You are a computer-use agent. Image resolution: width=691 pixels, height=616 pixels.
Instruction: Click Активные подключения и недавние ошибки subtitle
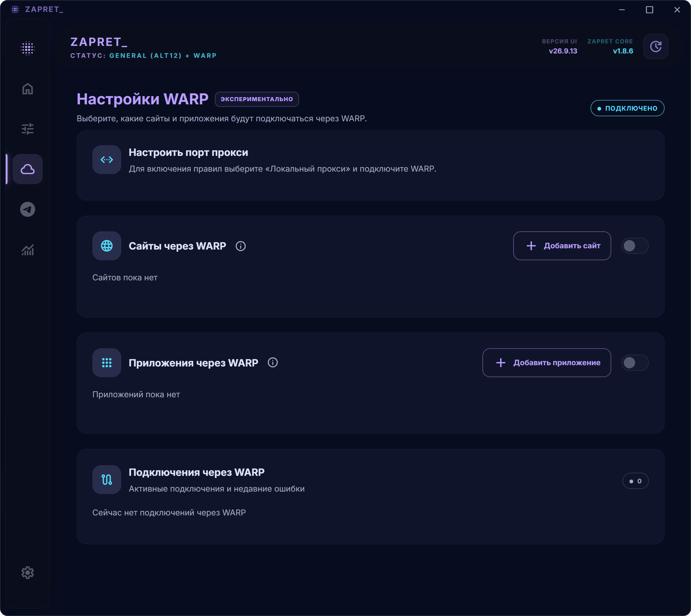[x=216, y=489]
